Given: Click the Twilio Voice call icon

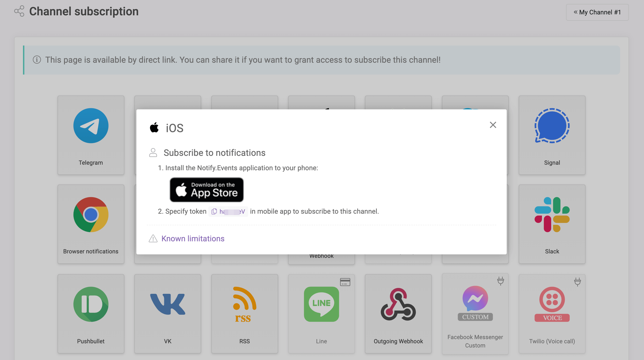Looking at the screenshot, I should [552, 304].
